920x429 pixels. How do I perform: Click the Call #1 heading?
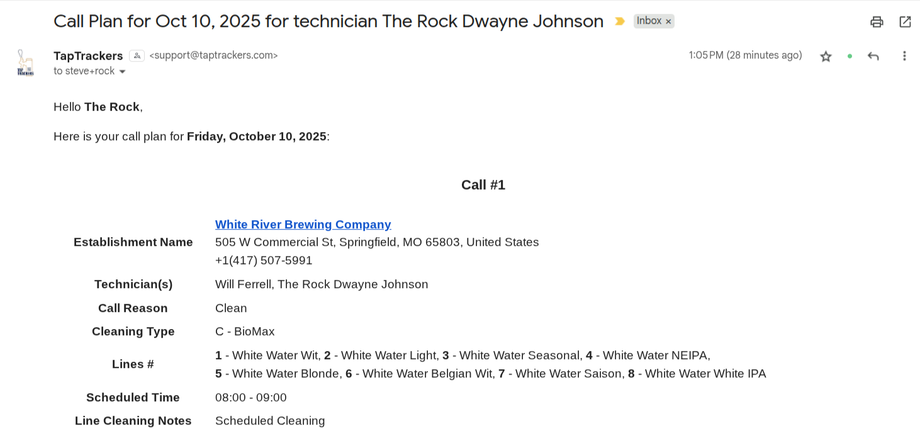(483, 185)
